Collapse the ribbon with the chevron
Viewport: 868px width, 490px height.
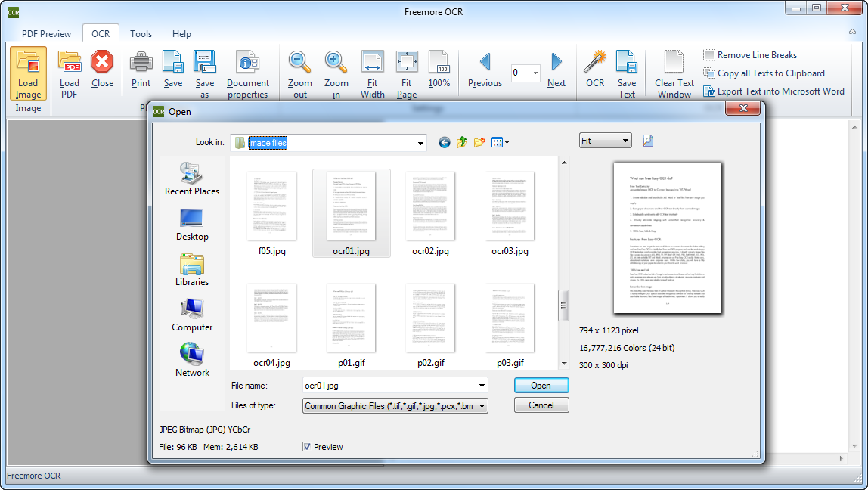click(x=853, y=32)
